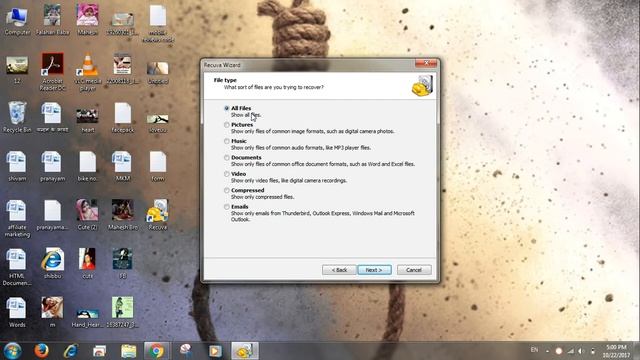
Task: Show hidden tray icons arrow
Action: point(547,351)
